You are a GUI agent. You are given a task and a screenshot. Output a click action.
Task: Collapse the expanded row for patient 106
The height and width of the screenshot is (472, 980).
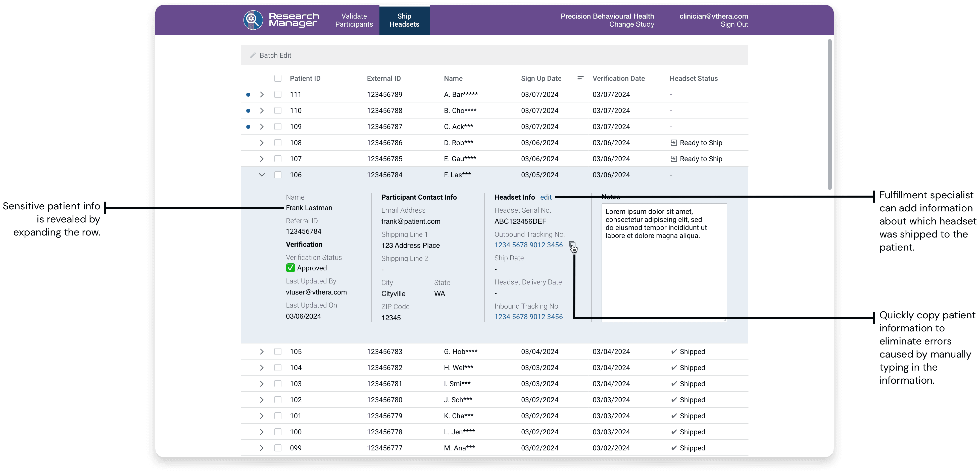pos(262,175)
